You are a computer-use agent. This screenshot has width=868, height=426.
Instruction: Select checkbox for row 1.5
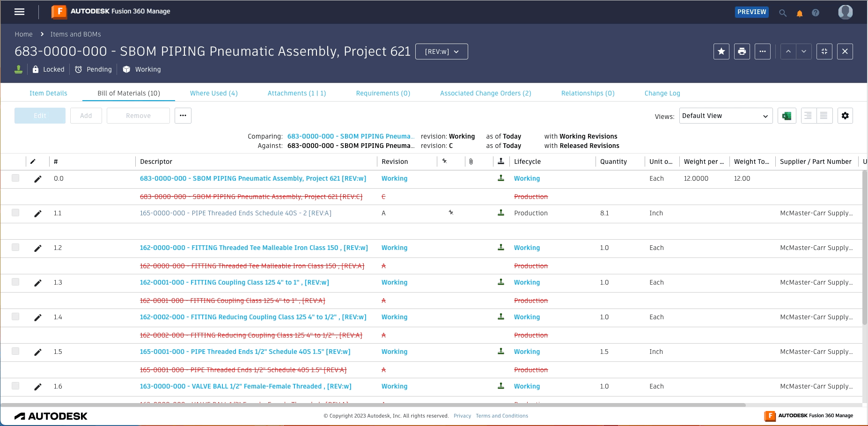coord(15,351)
